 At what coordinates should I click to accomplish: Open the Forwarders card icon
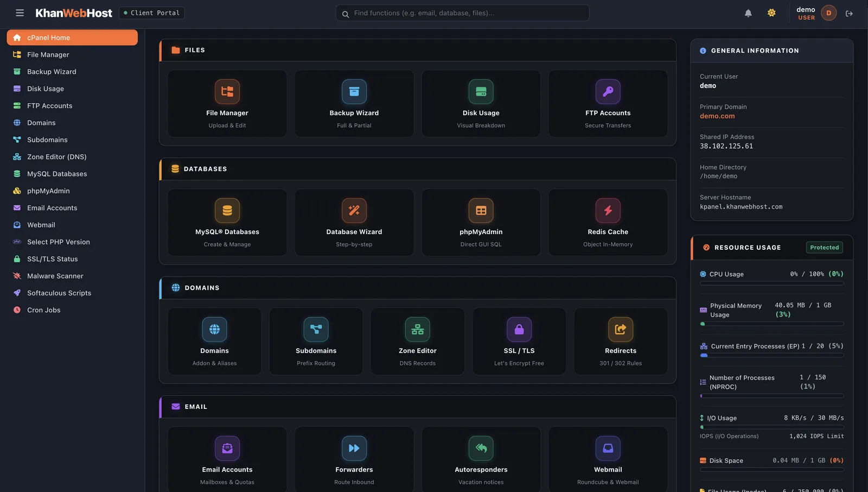coord(354,449)
